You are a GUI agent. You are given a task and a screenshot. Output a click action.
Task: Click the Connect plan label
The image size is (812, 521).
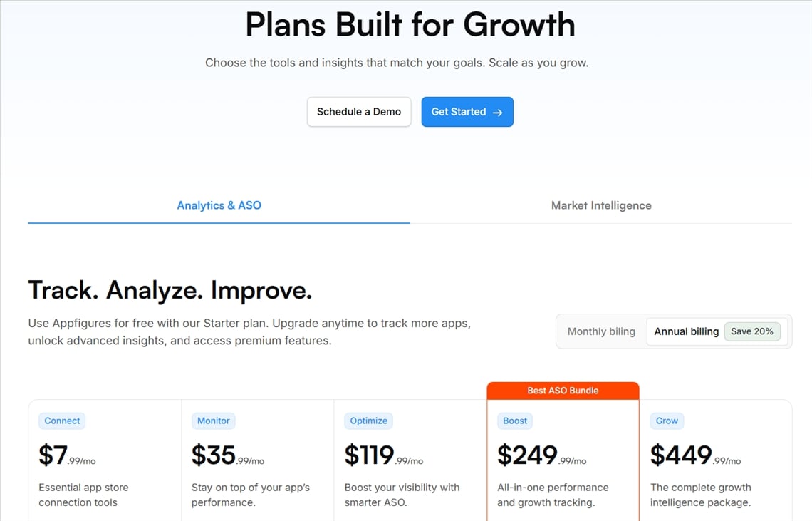[x=62, y=421]
